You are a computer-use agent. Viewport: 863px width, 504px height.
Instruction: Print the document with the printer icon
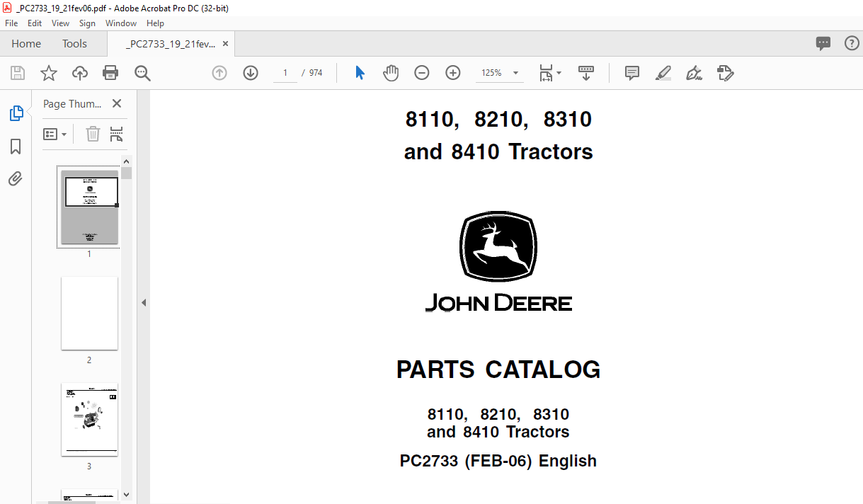[x=110, y=73]
